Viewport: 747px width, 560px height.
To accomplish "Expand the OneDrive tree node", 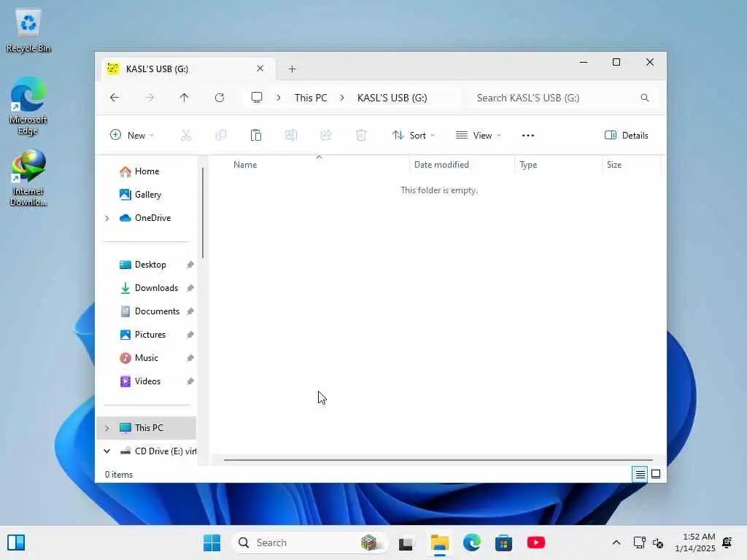I will click(107, 218).
